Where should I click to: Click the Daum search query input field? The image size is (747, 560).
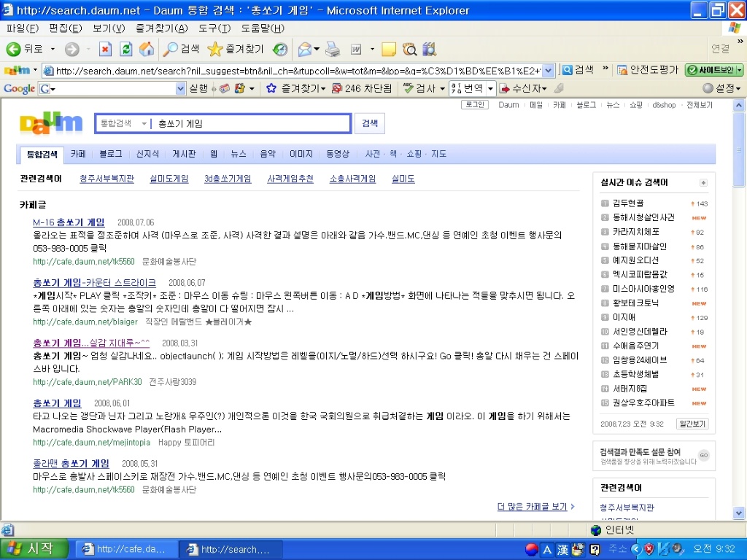(251, 124)
